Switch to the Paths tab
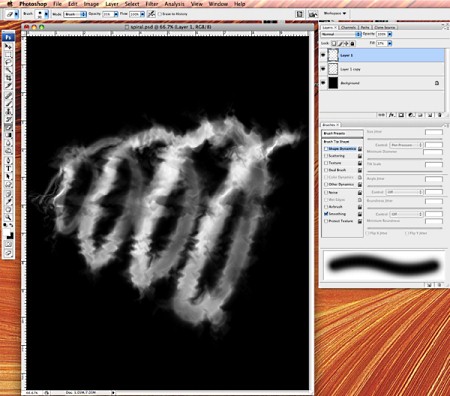The height and width of the screenshot is (396, 450). coord(365,27)
